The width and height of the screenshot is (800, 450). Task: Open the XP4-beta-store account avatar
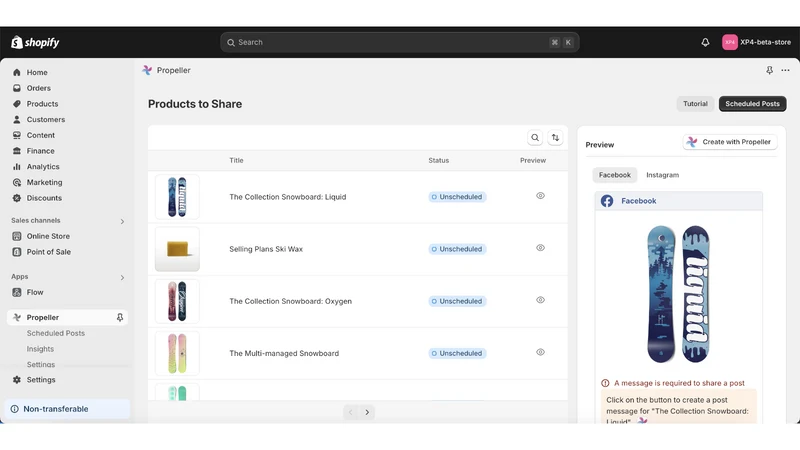pyautogui.click(x=730, y=42)
